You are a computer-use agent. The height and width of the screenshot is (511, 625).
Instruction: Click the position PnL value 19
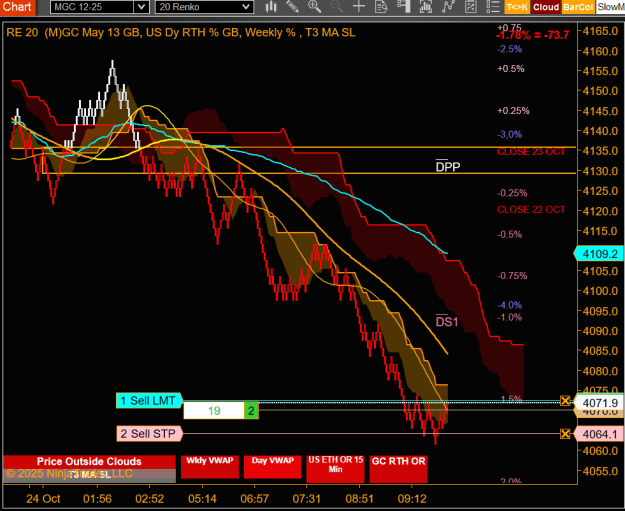tap(214, 411)
